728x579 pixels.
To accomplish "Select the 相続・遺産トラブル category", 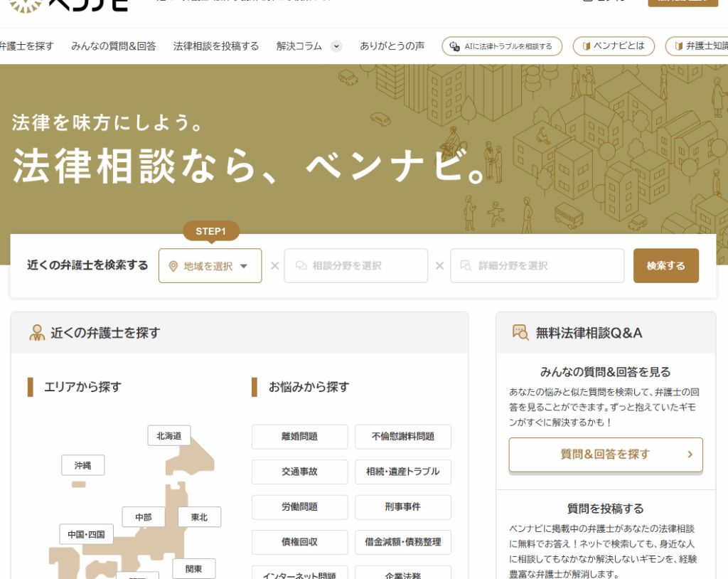I will [402, 472].
